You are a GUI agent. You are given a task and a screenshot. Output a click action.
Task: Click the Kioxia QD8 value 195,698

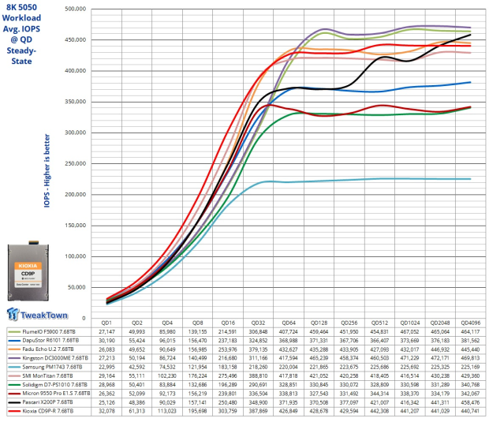click(197, 411)
